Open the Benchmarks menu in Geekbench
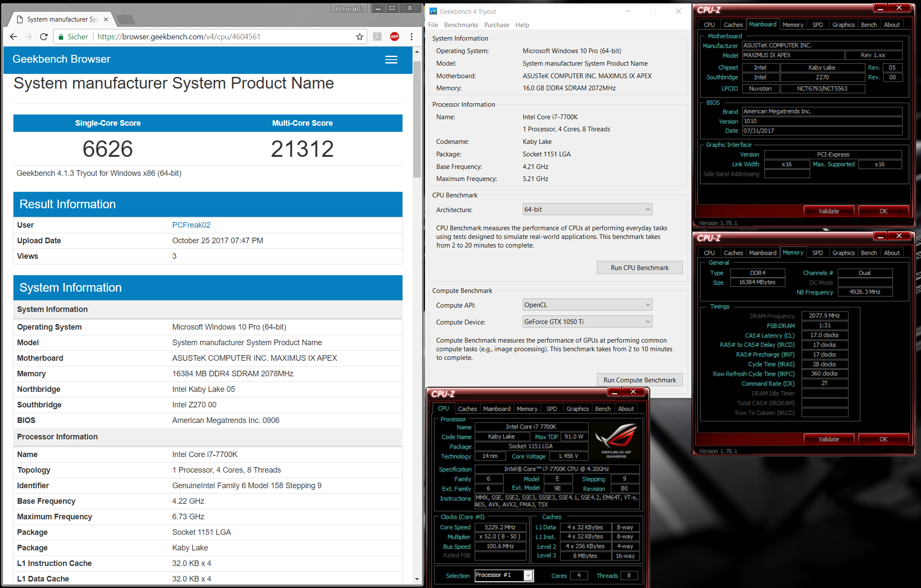921x588 pixels. (461, 25)
